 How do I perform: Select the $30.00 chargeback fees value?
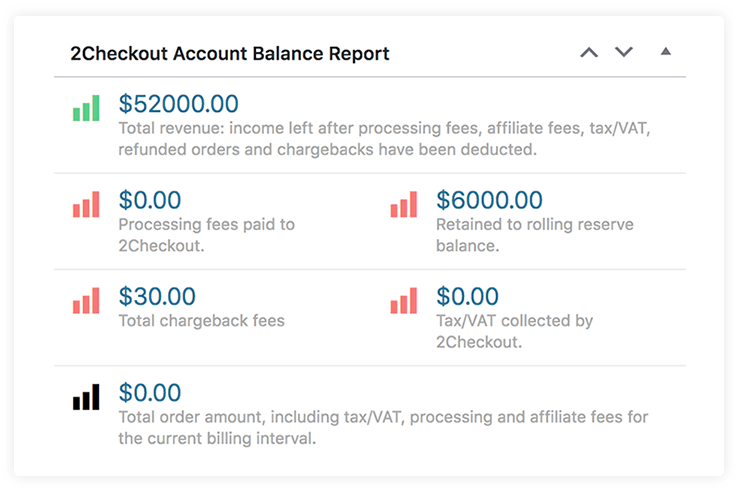pyautogui.click(x=157, y=296)
